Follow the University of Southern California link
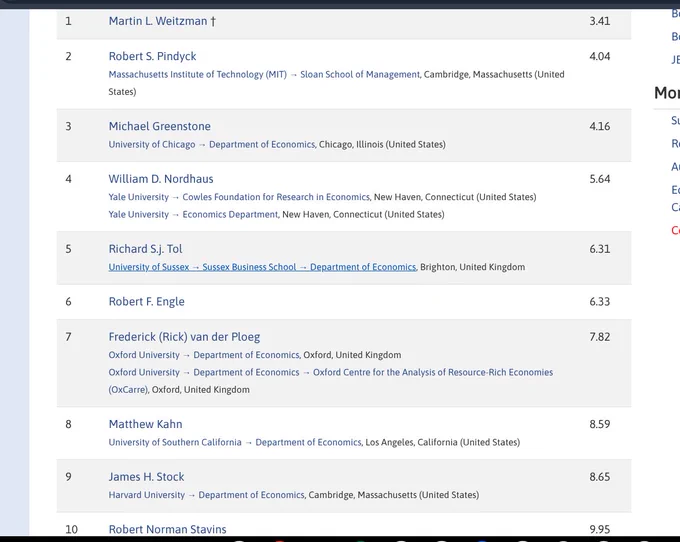Image resolution: width=680 pixels, height=542 pixels. (x=175, y=442)
